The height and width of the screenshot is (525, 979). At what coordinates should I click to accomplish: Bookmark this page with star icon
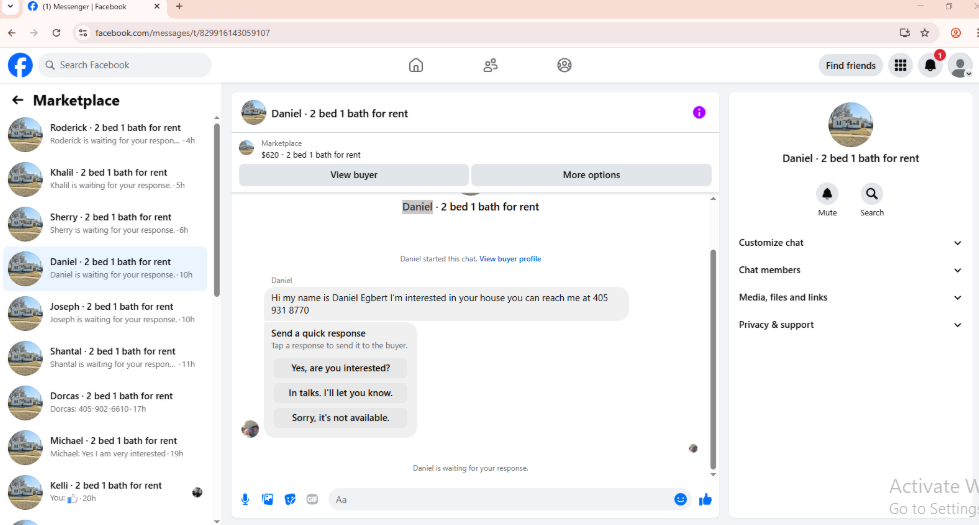(x=925, y=32)
